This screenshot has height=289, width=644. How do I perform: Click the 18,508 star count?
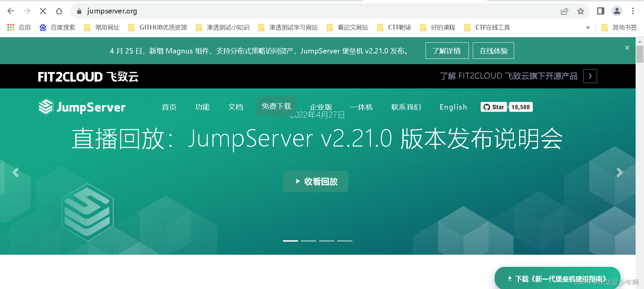click(521, 107)
